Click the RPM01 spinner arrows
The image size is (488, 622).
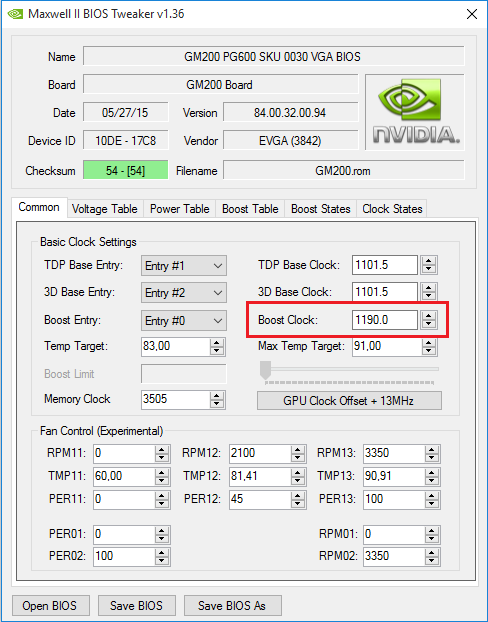tap(432, 535)
